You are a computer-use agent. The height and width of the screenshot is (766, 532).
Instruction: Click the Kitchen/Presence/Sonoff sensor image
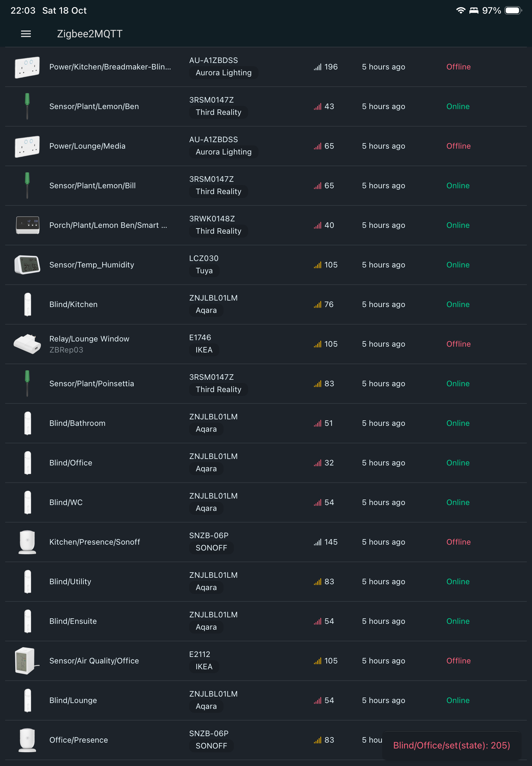click(x=27, y=542)
